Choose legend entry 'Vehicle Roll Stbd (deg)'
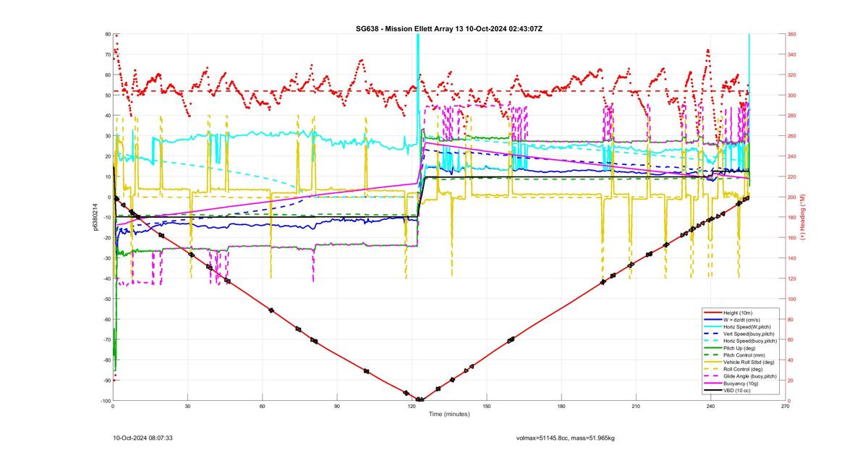This screenshot has width=868, height=450. click(750, 362)
